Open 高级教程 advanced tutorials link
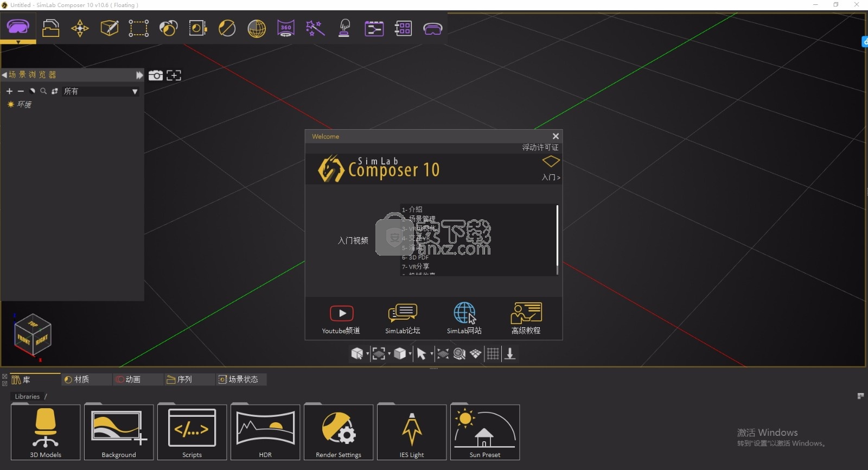868x470 pixels. pyautogui.click(x=526, y=319)
